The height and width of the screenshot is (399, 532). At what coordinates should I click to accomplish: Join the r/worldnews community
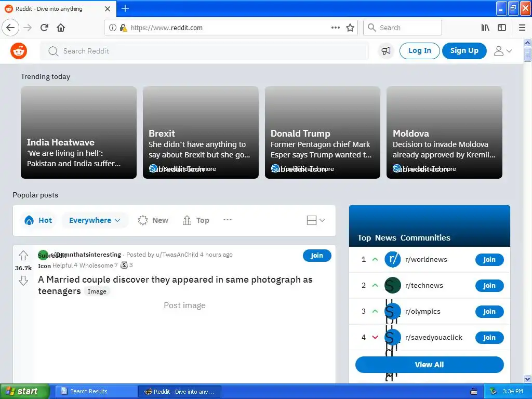[x=489, y=260]
